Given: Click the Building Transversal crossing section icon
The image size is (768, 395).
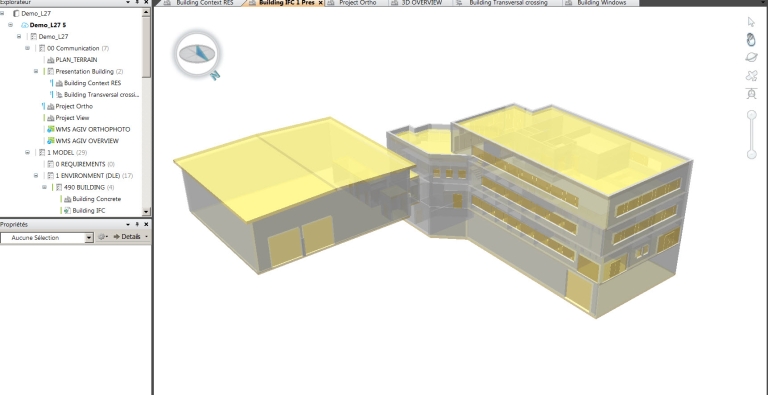Looking at the screenshot, I should [x=59, y=95].
